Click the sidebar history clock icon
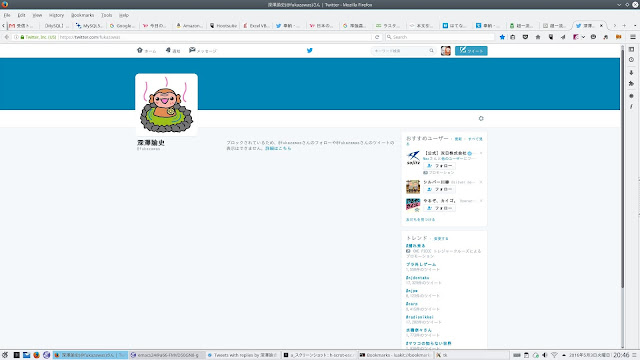Image resolution: width=640 pixels, height=360 pixels. click(631, 60)
